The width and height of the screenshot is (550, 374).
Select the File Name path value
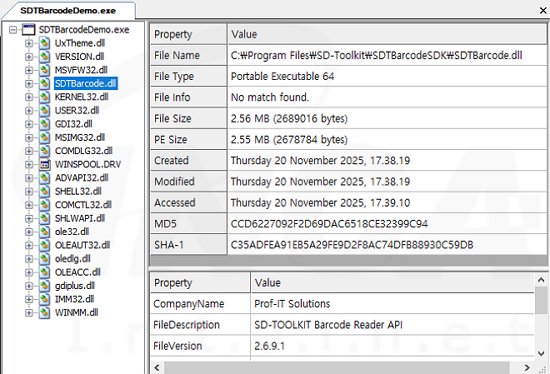coord(387,55)
